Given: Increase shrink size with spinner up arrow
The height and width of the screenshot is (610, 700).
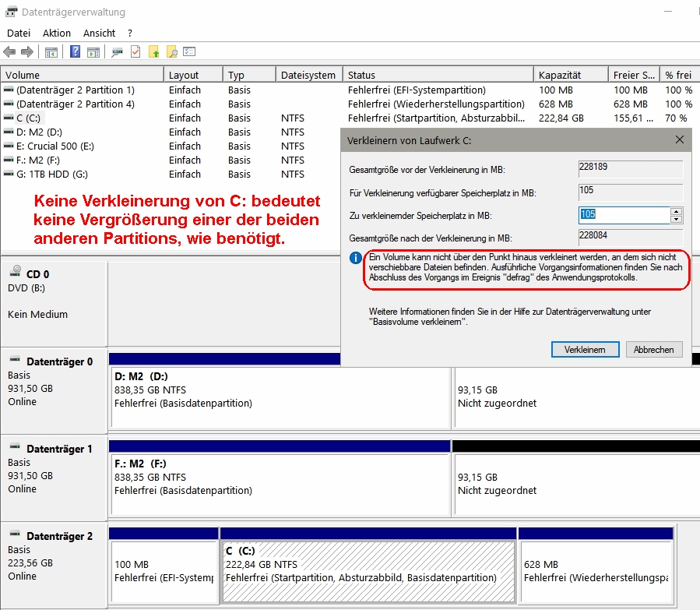Looking at the screenshot, I should tap(676, 211).
